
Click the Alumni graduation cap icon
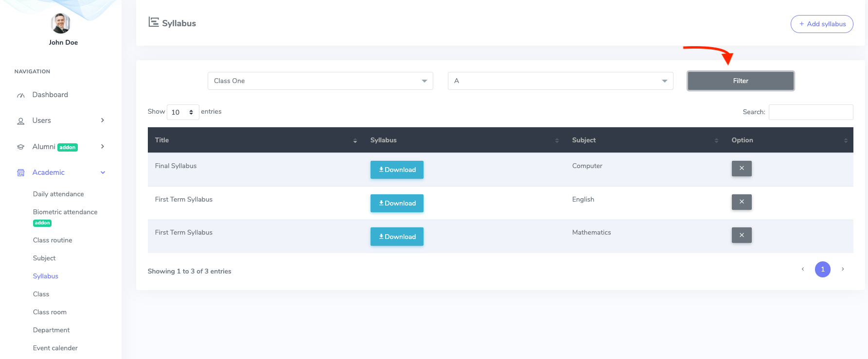tap(21, 147)
